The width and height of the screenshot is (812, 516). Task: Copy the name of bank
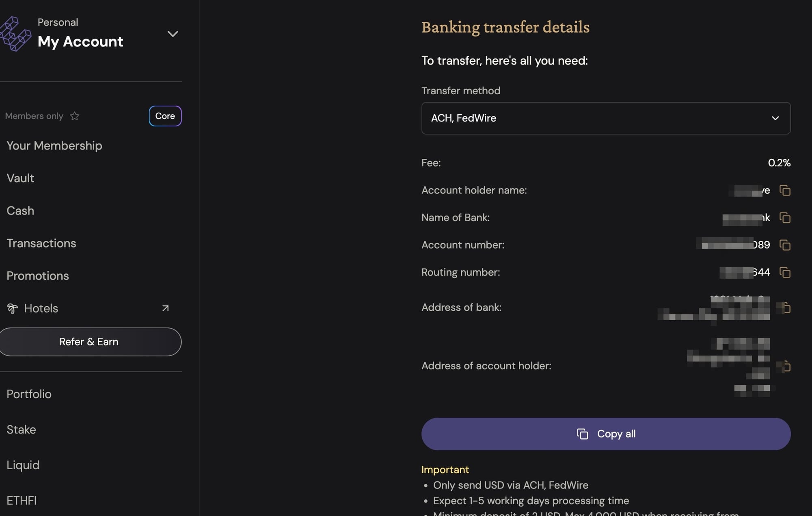(x=785, y=218)
